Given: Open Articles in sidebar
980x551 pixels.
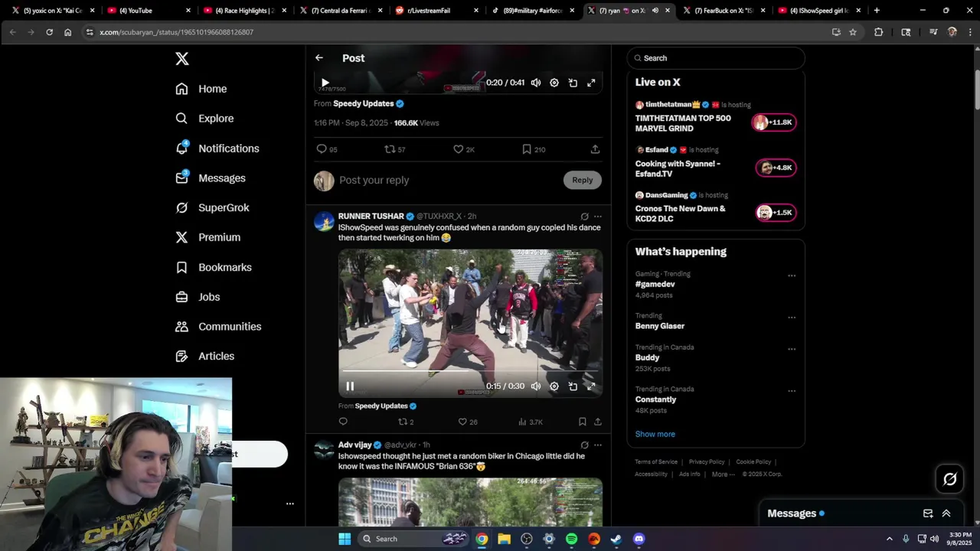Looking at the screenshot, I should [x=204, y=356].
